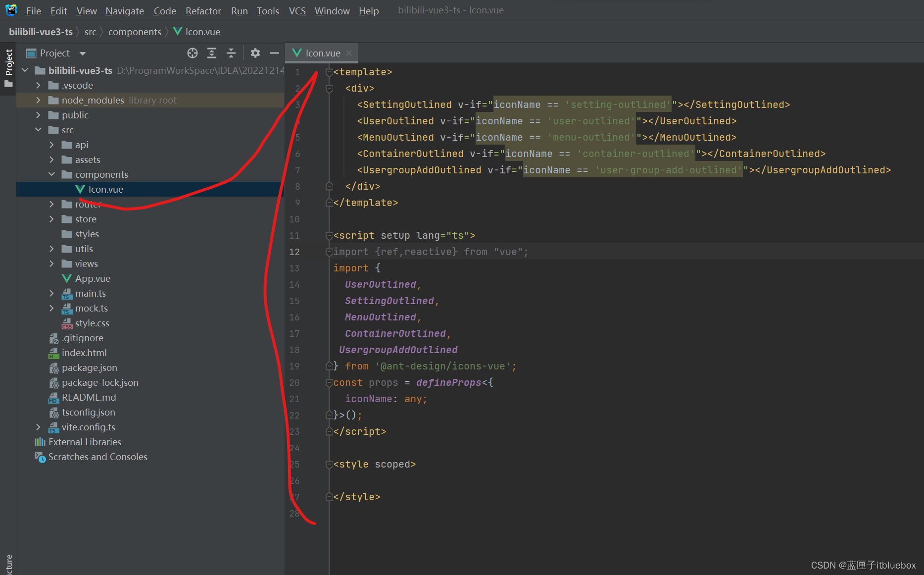Open the Refactor menu
Screen dimensions: 924x575
tap(203, 11)
